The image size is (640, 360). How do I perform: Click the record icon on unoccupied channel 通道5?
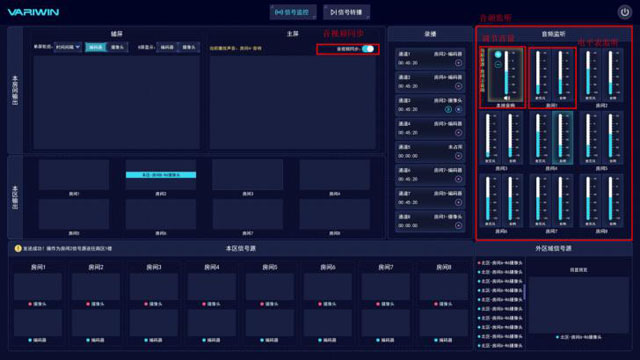[458, 156]
